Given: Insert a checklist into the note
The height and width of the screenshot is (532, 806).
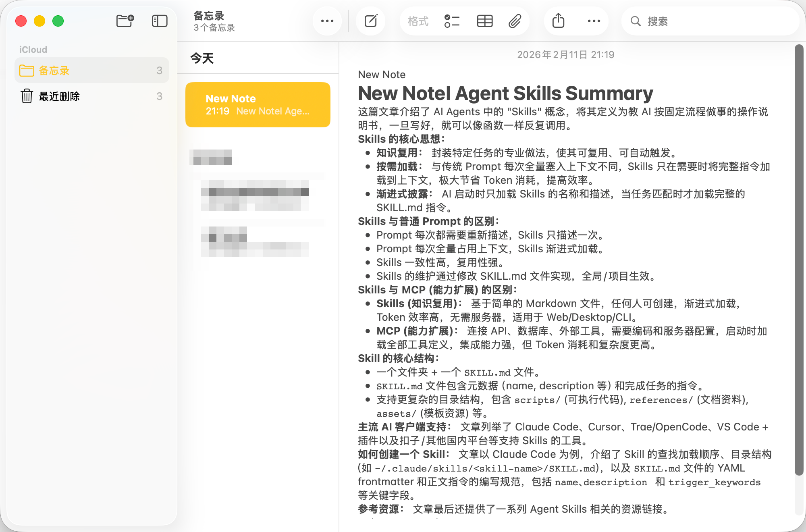Looking at the screenshot, I should (452, 21).
